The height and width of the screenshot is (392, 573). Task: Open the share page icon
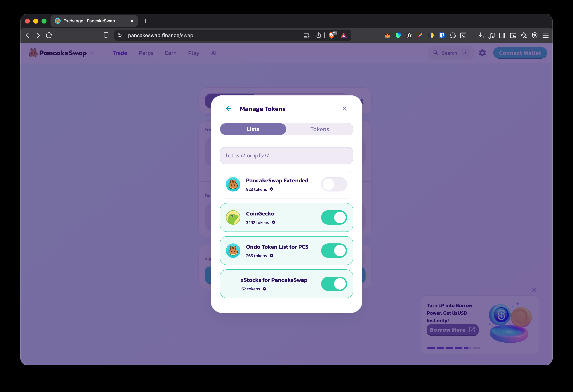(x=319, y=36)
